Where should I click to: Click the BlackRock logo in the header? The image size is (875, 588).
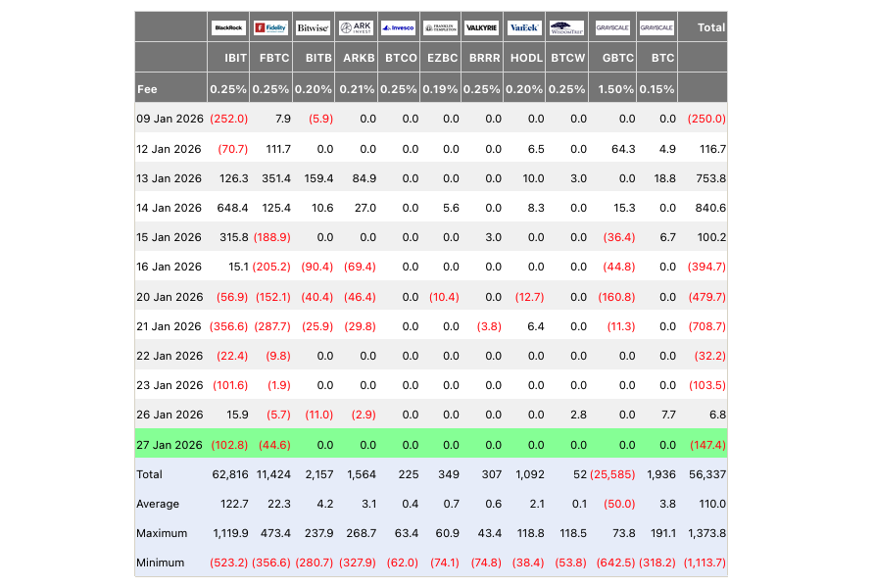pos(228,27)
